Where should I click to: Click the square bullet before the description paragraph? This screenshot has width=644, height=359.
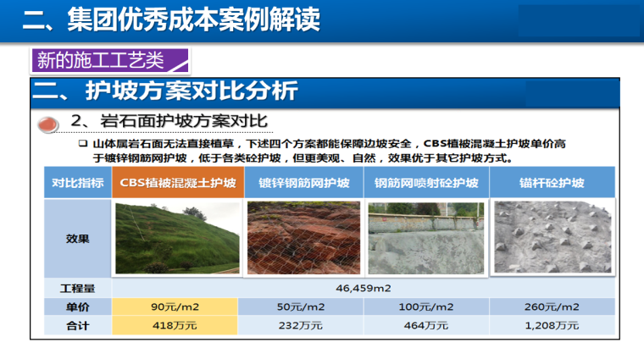[83, 145]
